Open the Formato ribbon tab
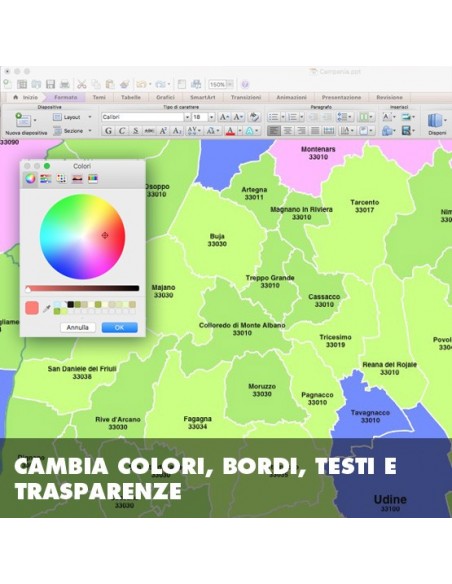 (x=66, y=97)
